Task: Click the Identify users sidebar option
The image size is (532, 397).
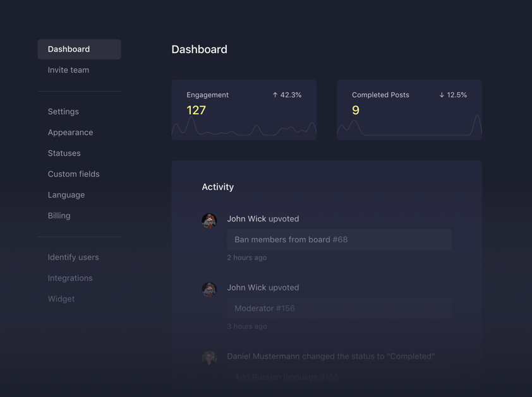Action: point(73,257)
